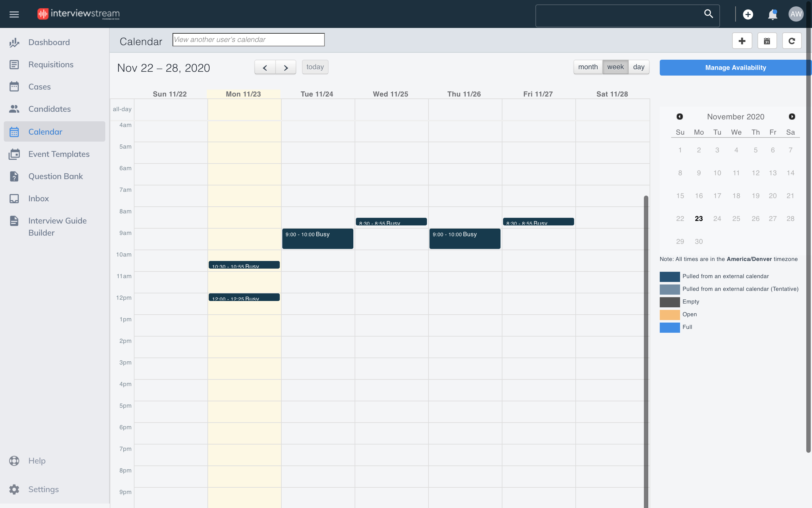Screen dimensions: 812x508
Task: Click the Requisitions list icon
Action: click(x=14, y=64)
